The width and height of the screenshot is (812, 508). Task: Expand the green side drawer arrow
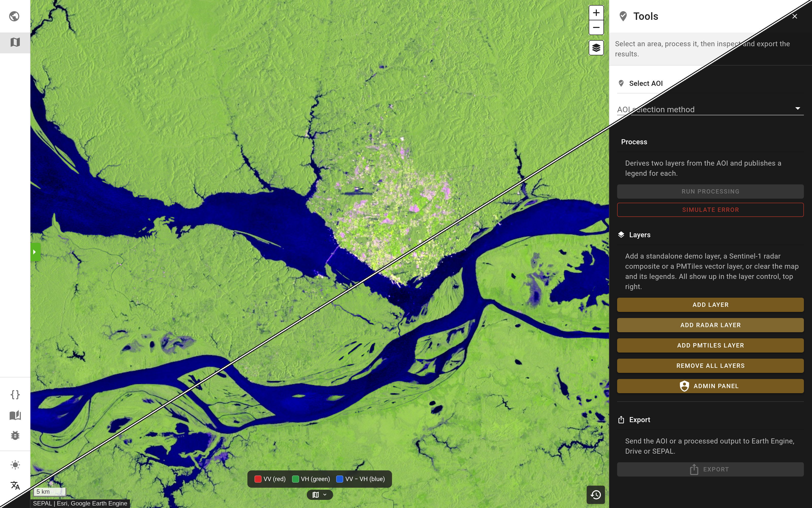pos(35,252)
